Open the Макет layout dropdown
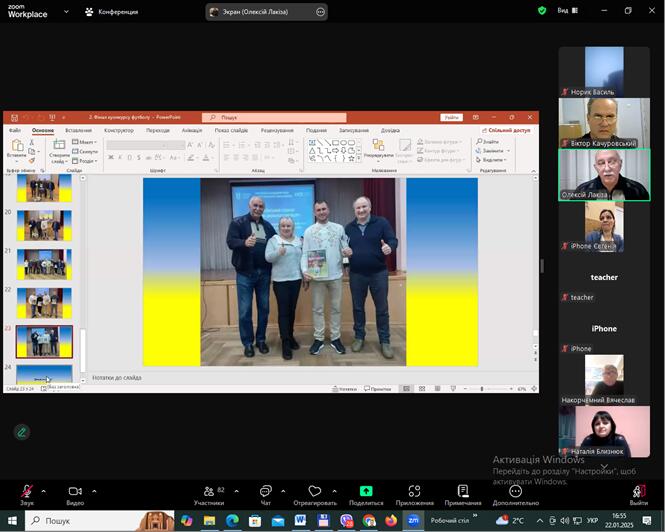The width and height of the screenshot is (665, 532). point(85,142)
